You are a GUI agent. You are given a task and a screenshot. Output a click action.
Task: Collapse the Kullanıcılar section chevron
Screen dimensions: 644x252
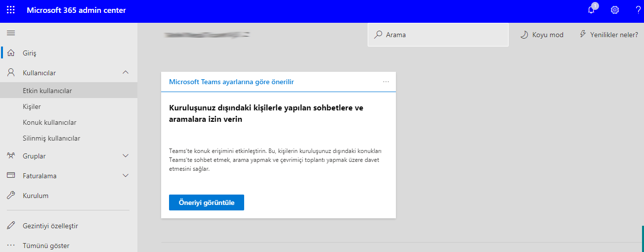click(126, 73)
